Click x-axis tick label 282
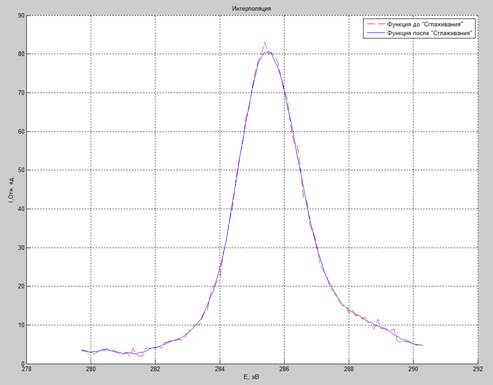The width and height of the screenshot is (493, 385). point(155,369)
